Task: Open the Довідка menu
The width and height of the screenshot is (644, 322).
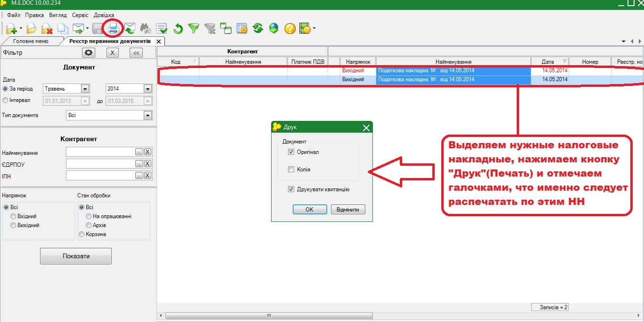Action: 104,15
